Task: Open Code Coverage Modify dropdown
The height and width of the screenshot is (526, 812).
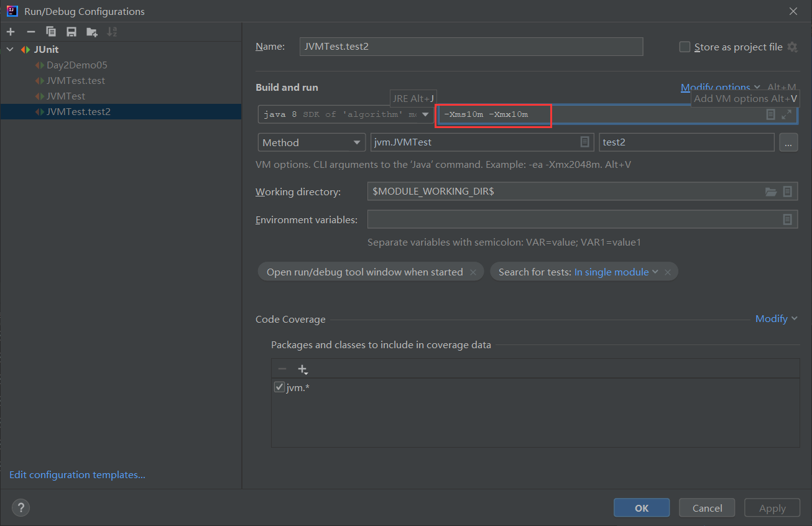Action: click(x=776, y=319)
